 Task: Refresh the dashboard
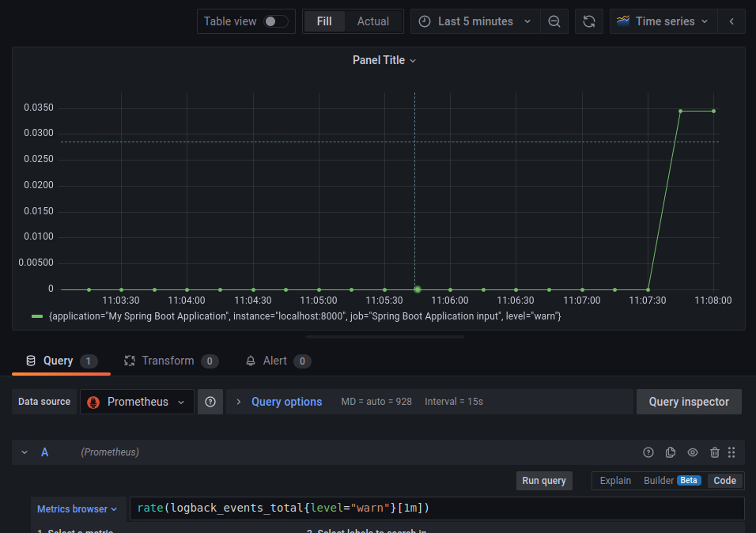tap(588, 21)
